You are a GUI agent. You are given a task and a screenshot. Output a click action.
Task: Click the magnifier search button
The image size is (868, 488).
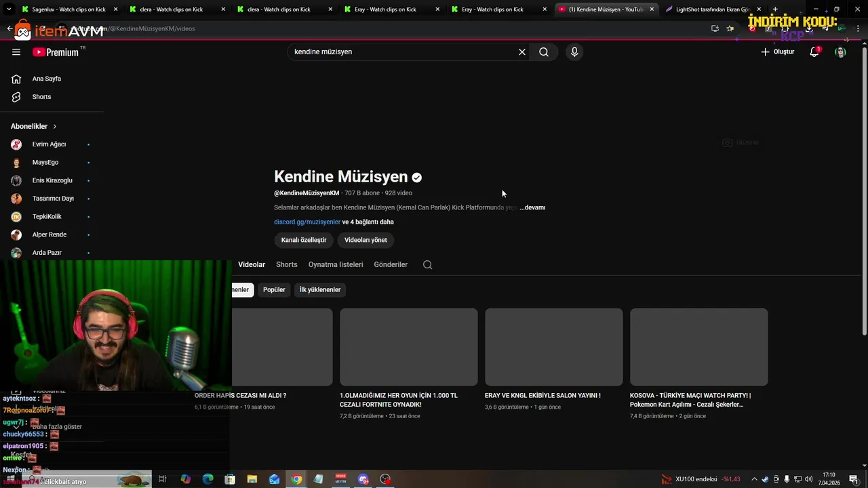pos(544,52)
